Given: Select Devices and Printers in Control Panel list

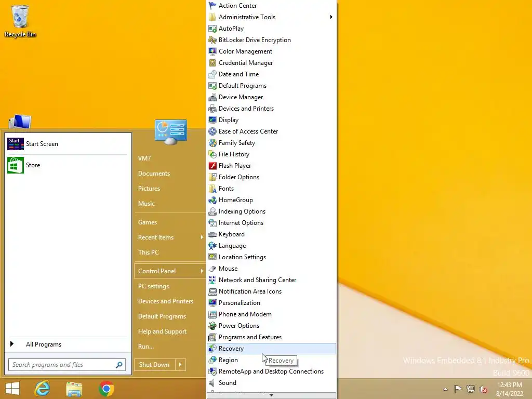Looking at the screenshot, I should pos(271,109).
